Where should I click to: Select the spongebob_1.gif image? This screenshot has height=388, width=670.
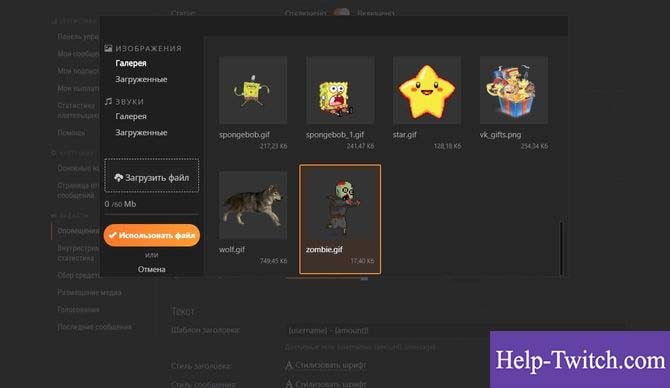340,90
